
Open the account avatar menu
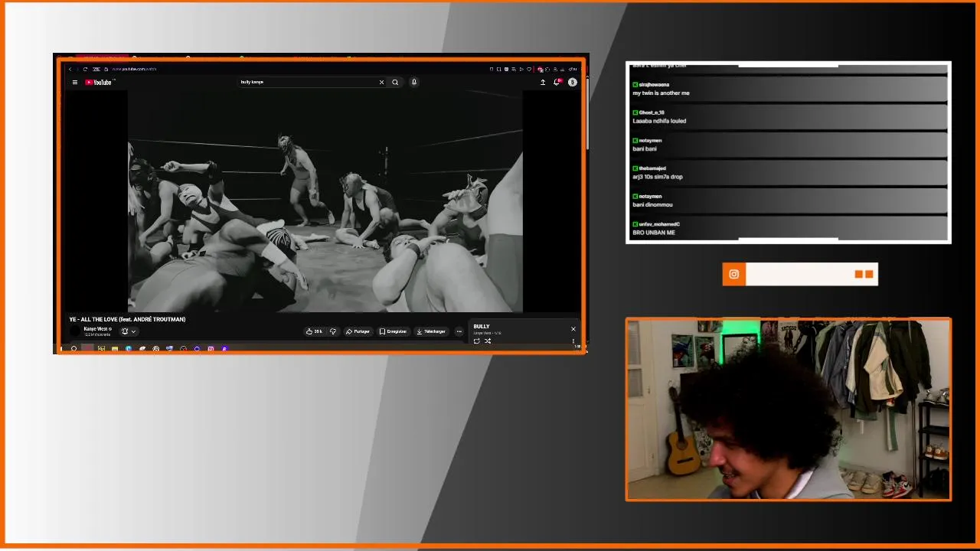click(572, 82)
